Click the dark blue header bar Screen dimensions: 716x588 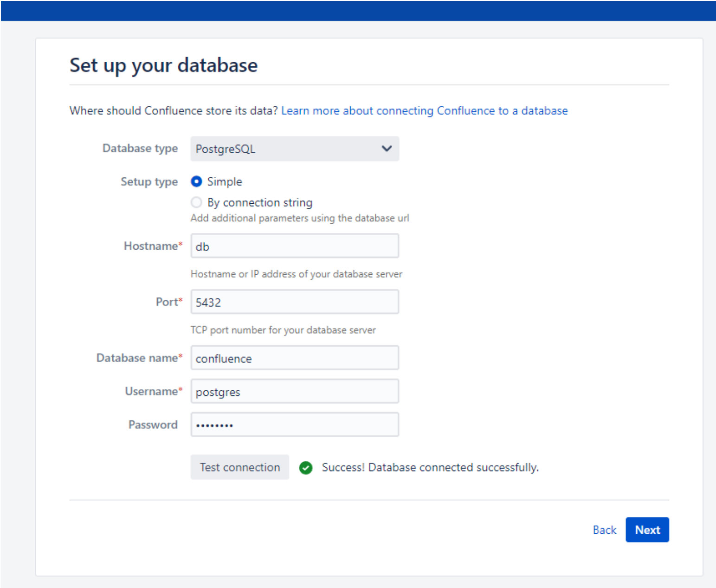coord(358,11)
